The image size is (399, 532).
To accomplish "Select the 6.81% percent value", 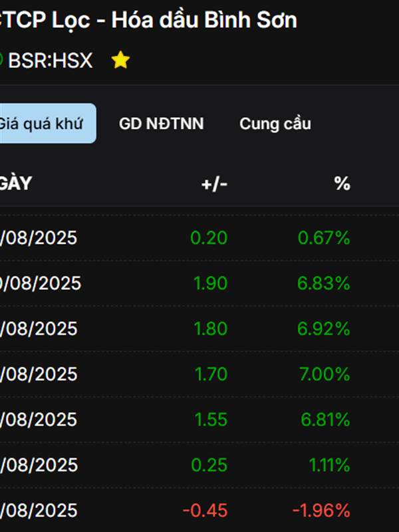I will coord(325,420).
